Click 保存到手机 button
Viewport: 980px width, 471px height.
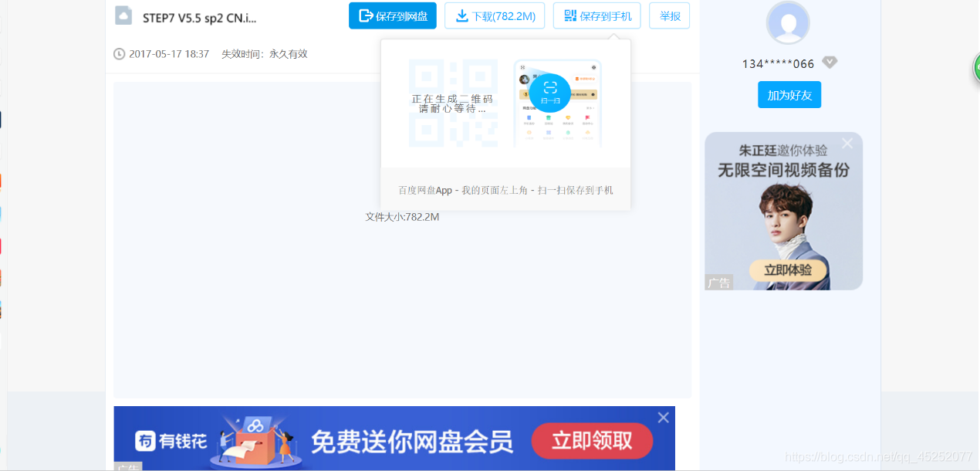[x=596, y=15]
